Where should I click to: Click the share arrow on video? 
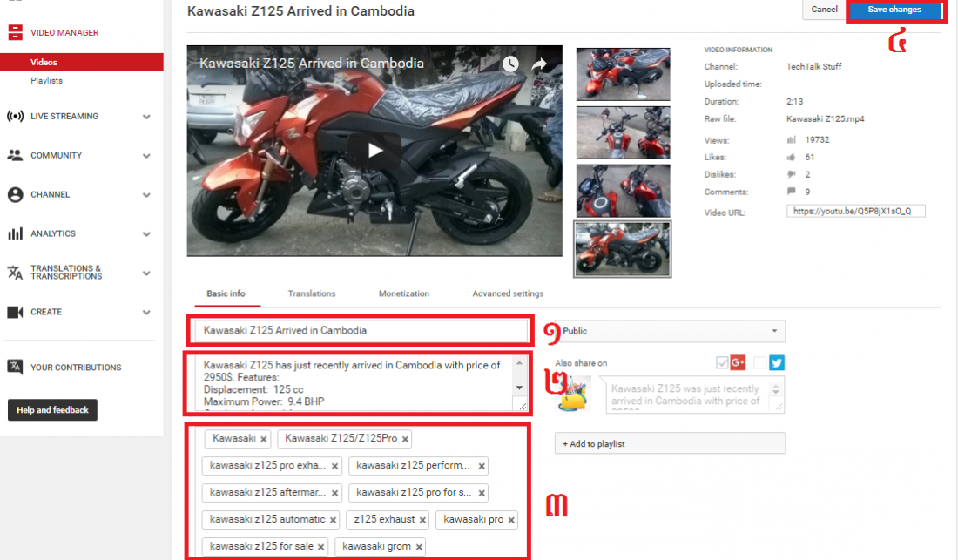[539, 64]
